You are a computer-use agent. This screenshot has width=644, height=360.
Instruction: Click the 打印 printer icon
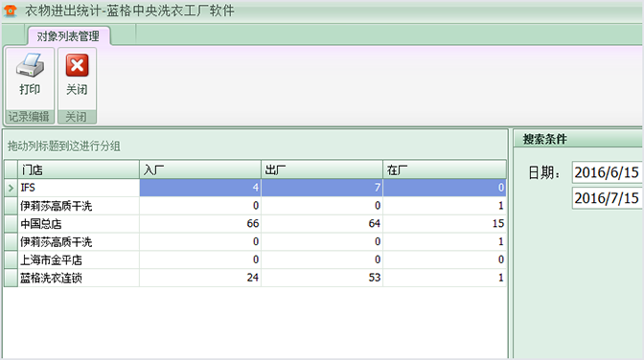tap(30, 65)
